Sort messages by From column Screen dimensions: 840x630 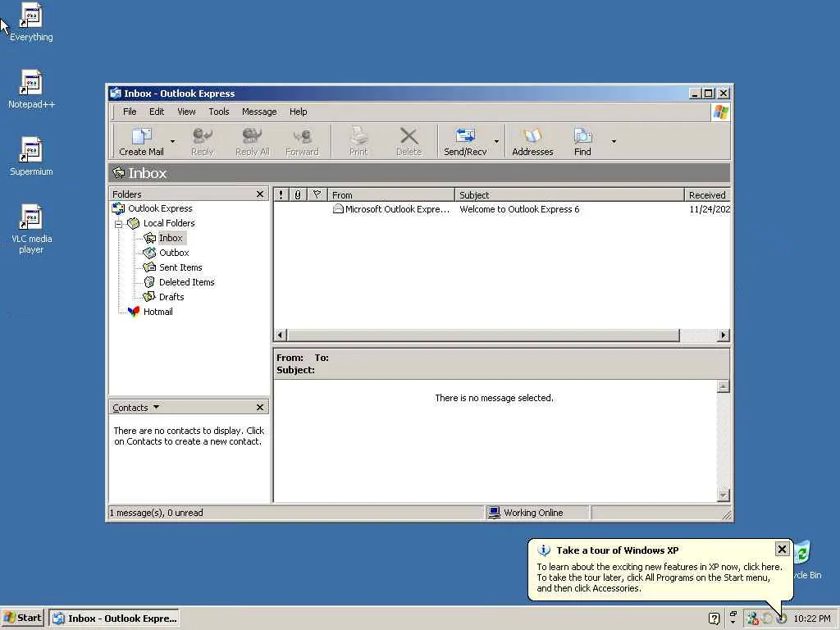click(390, 195)
